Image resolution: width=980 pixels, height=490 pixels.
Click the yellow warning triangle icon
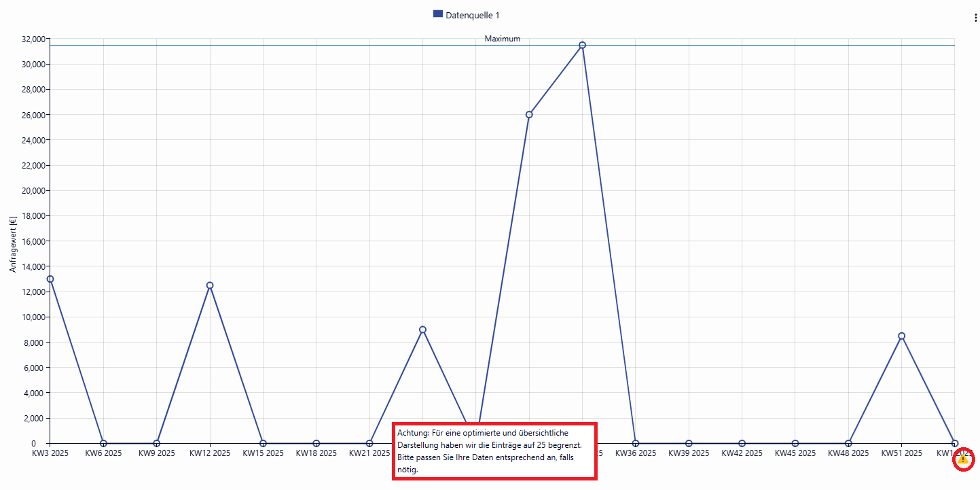[963, 459]
